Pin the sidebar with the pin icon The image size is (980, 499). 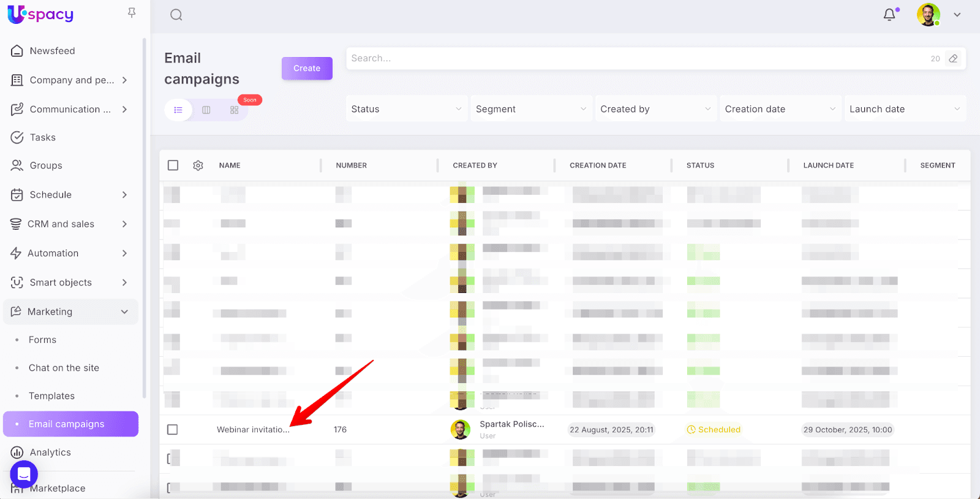click(x=132, y=13)
